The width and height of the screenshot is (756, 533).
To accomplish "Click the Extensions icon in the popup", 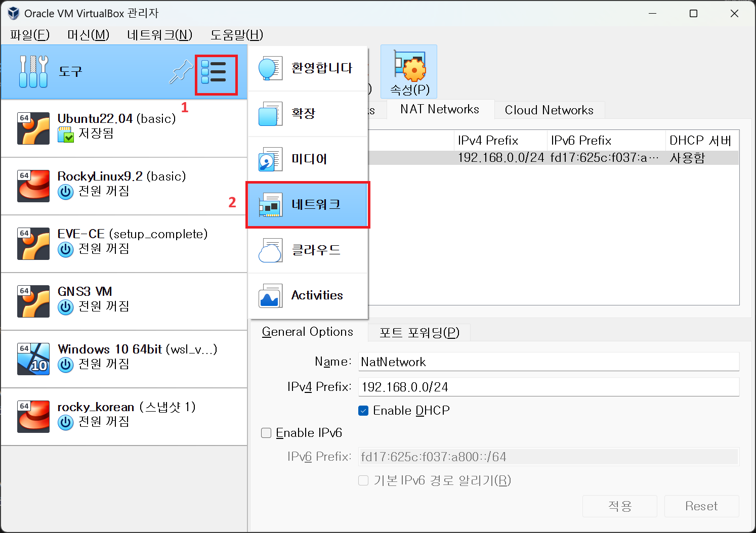I will point(270,114).
